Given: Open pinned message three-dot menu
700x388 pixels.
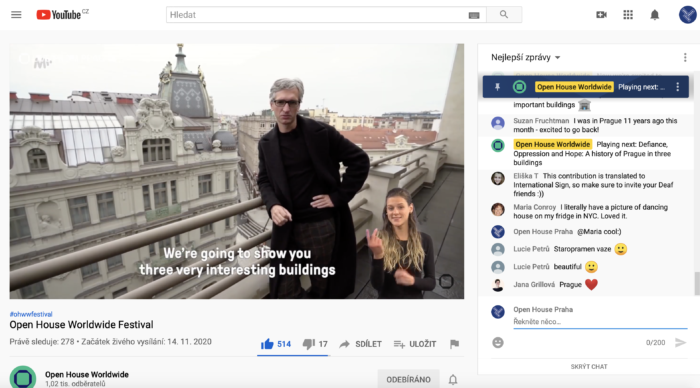Looking at the screenshot, I should point(678,87).
